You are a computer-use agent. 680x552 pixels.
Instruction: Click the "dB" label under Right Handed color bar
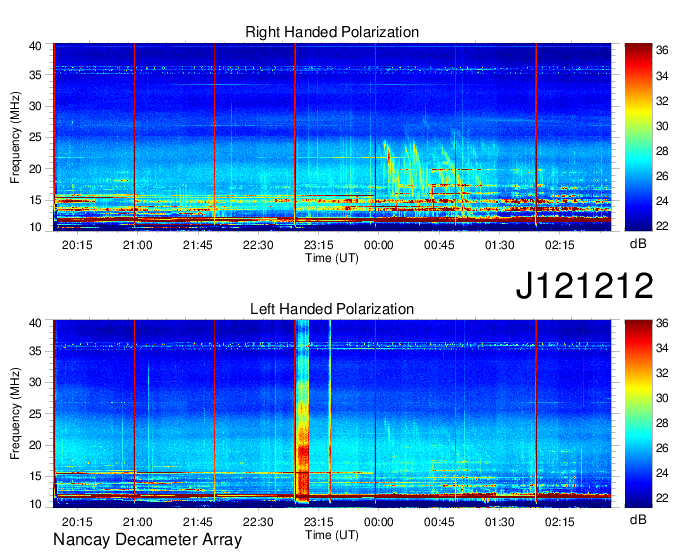(x=638, y=244)
